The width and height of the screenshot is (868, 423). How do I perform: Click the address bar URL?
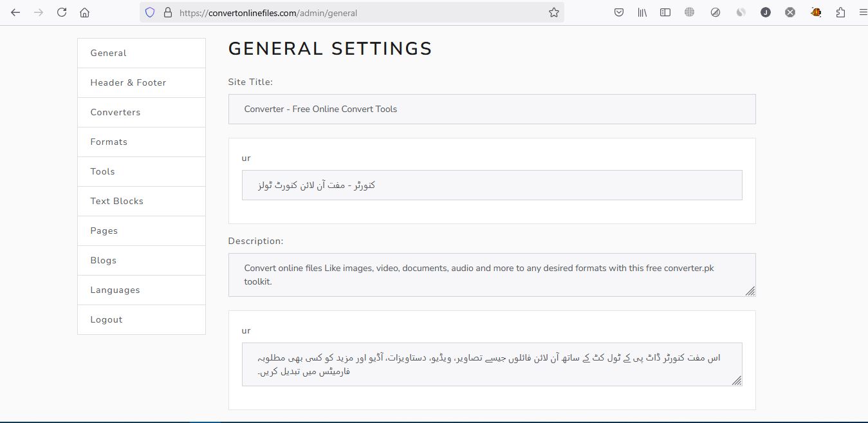268,13
